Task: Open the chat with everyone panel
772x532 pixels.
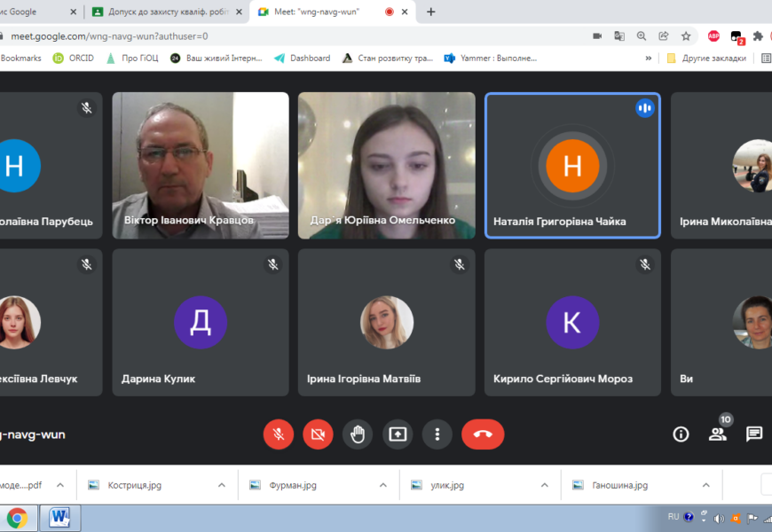Action: 753,434
